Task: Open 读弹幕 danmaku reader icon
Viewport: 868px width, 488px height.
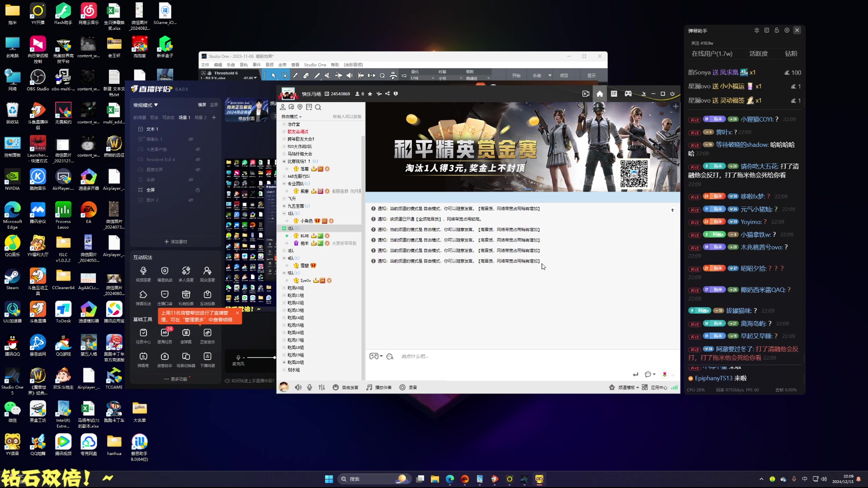Action: (x=186, y=336)
